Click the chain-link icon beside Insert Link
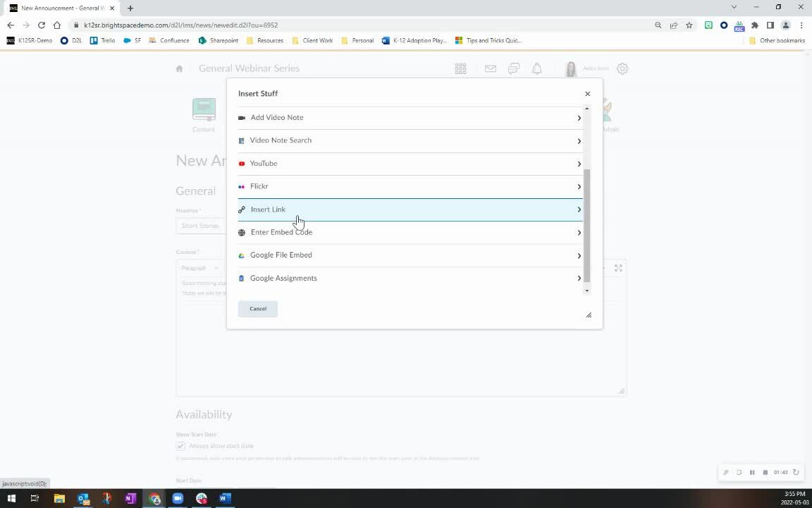812x508 pixels. tap(241, 210)
